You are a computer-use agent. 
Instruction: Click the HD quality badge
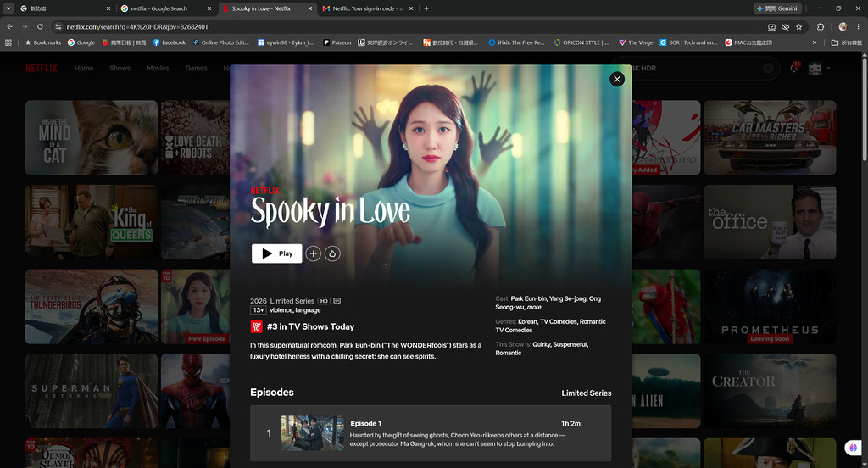324,301
